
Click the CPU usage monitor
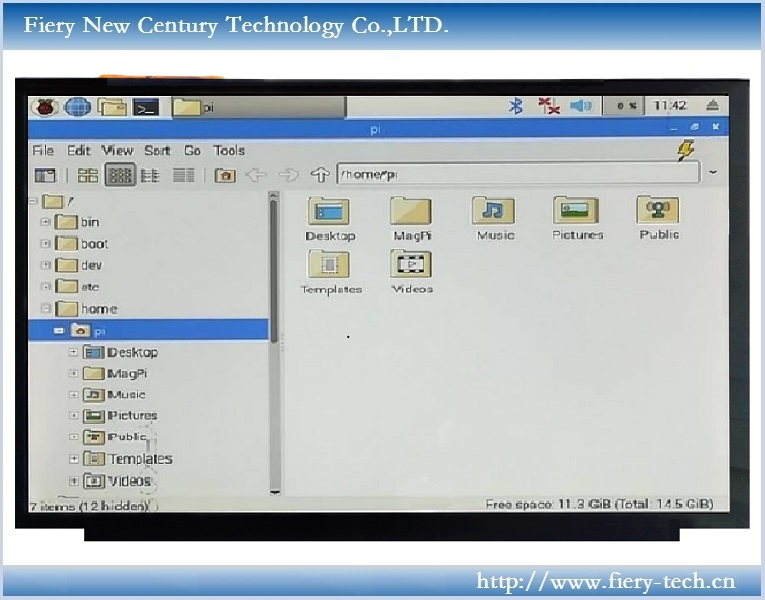pos(624,105)
